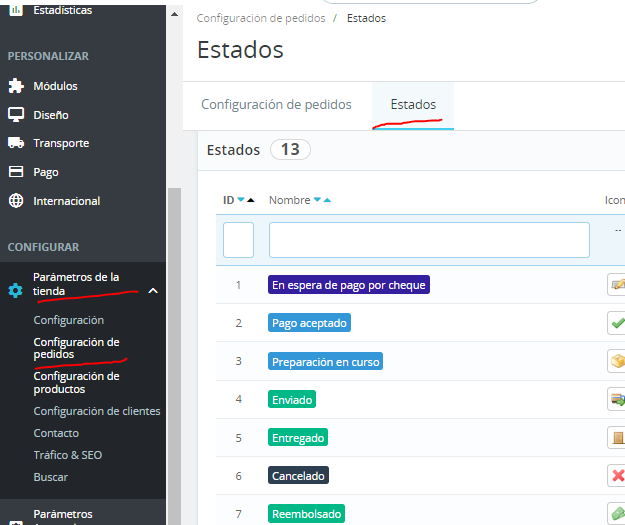Viewport: 625px width, 525px height.
Task: Click the Nombre filter input field
Action: 429,240
